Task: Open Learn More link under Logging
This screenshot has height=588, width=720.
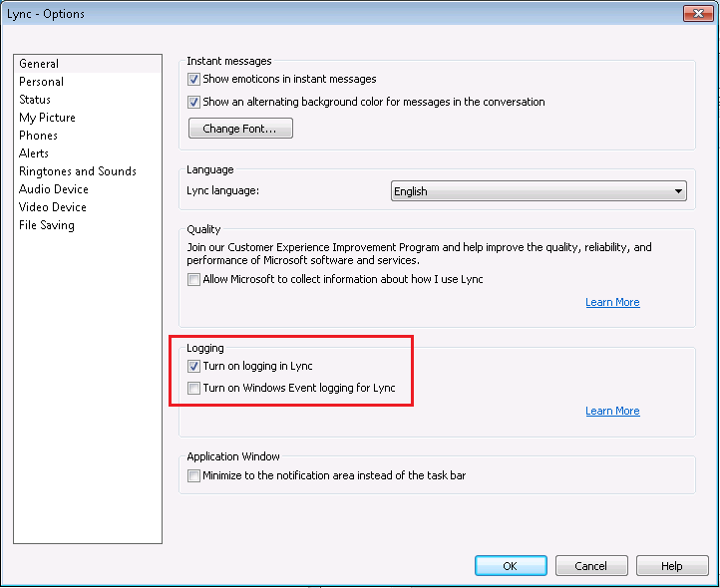Action: coord(612,411)
